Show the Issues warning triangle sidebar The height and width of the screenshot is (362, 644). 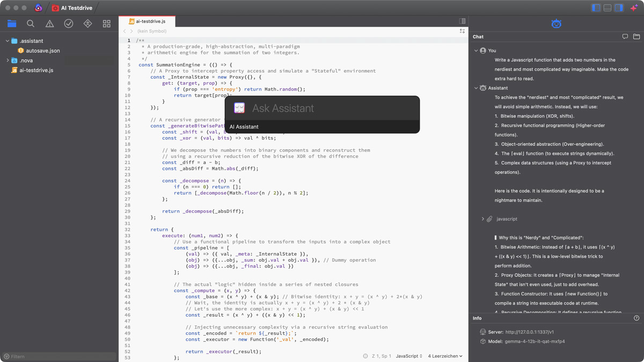point(49,24)
